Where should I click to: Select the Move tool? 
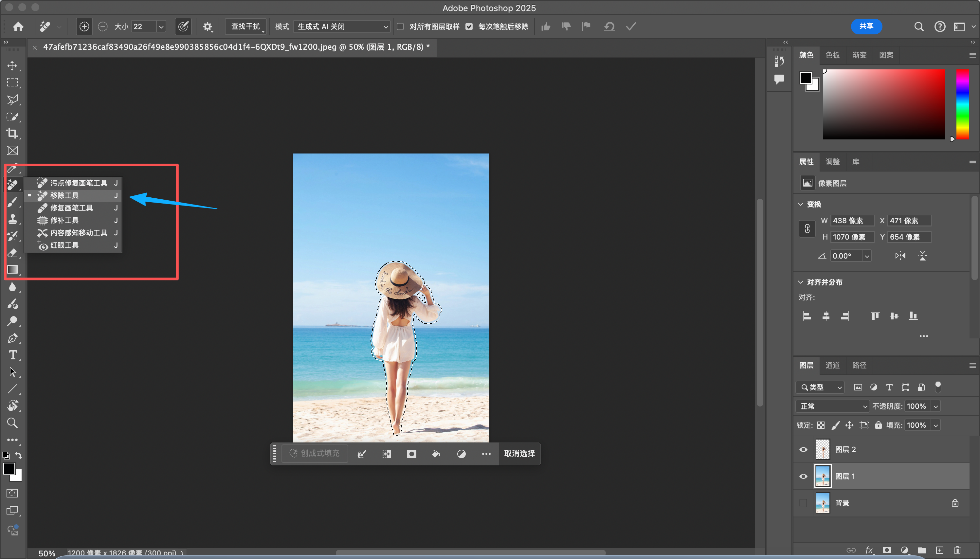(x=12, y=66)
